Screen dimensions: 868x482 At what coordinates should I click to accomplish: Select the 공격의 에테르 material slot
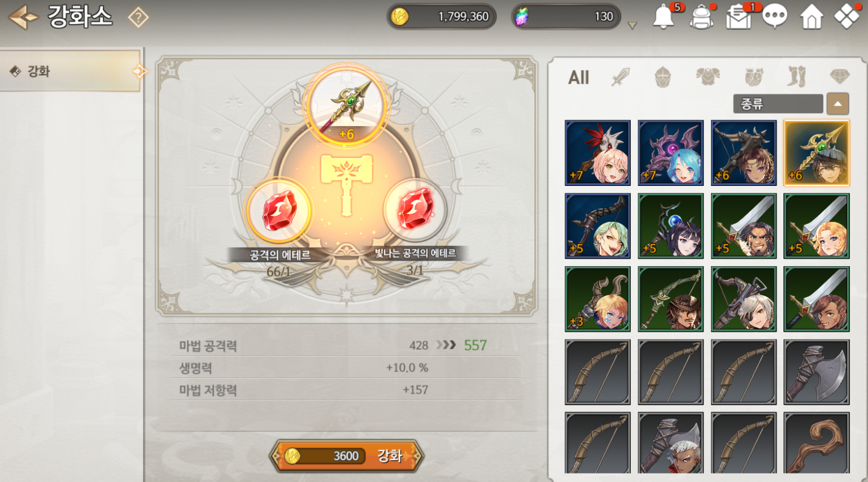(x=279, y=211)
